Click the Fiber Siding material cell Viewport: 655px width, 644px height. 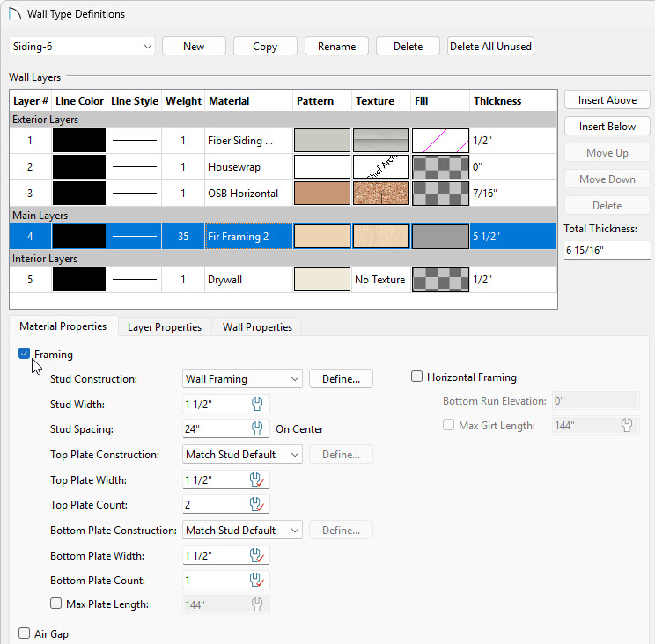pyautogui.click(x=248, y=141)
